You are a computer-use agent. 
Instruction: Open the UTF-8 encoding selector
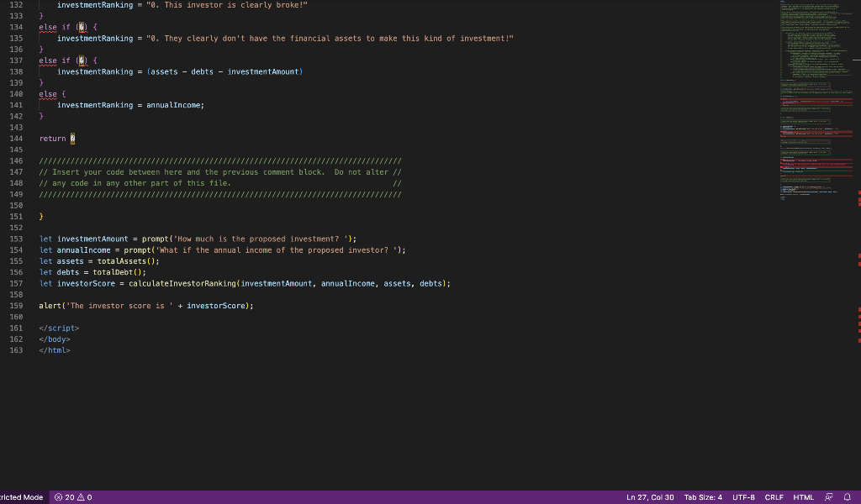click(x=743, y=496)
